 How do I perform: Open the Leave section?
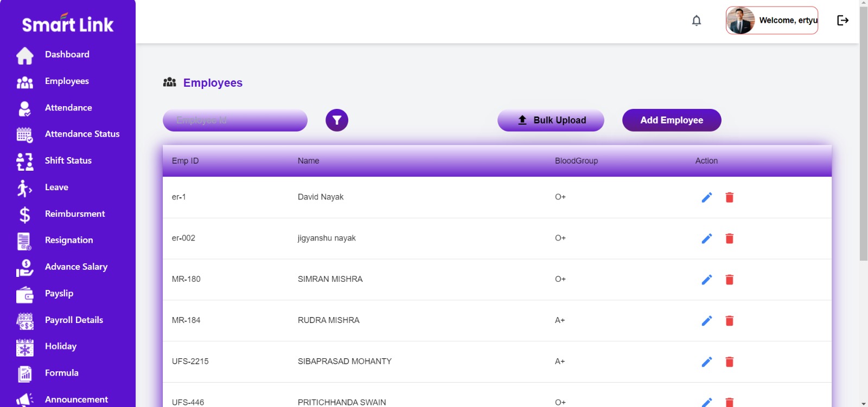click(x=56, y=188)
